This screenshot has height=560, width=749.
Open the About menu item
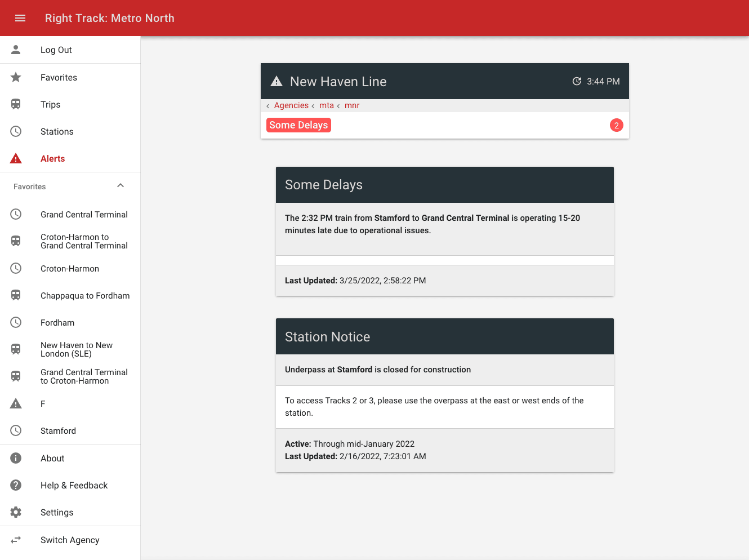click(x=52, y=458)
